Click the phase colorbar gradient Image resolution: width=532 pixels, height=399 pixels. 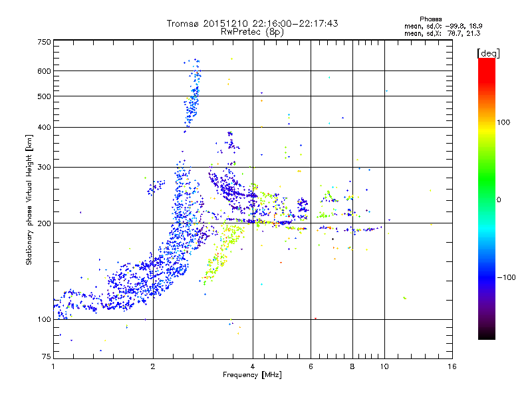[487, 198]
